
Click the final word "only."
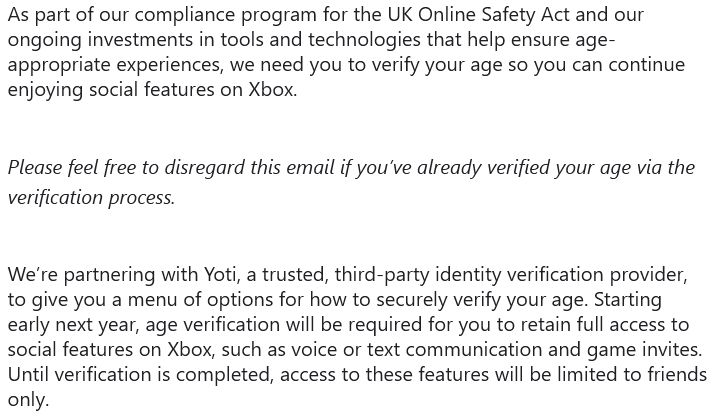(x=28, y=400)
